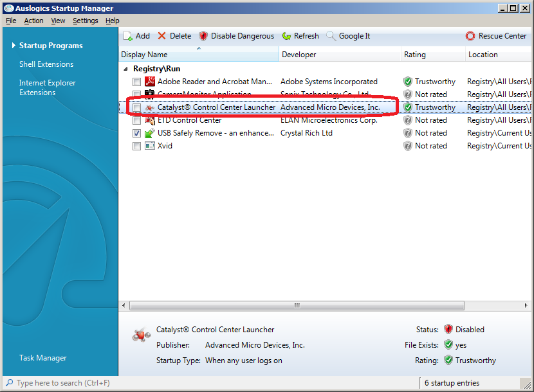Click horizontal scrollbar thumb
Screen dimensions: 534x392
297,305
